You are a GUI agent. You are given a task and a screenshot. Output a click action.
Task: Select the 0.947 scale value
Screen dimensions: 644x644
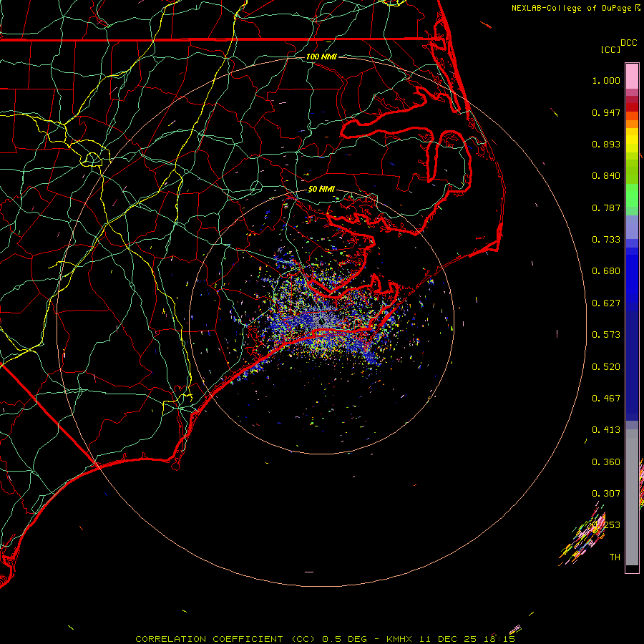click(606, 112)
